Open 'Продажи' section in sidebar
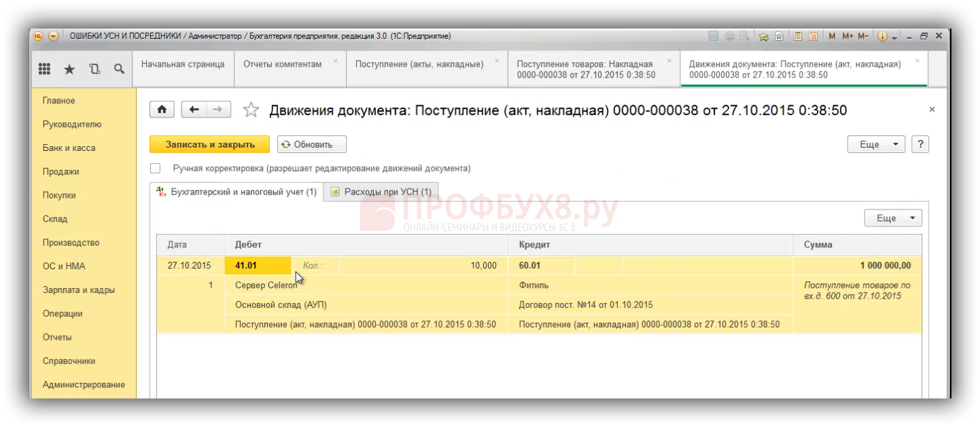 click(60, 172)
